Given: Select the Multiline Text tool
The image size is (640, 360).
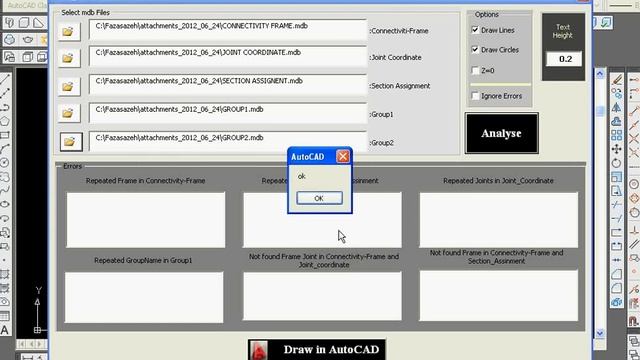Looking at the screenshot, I should coord(5,330).
